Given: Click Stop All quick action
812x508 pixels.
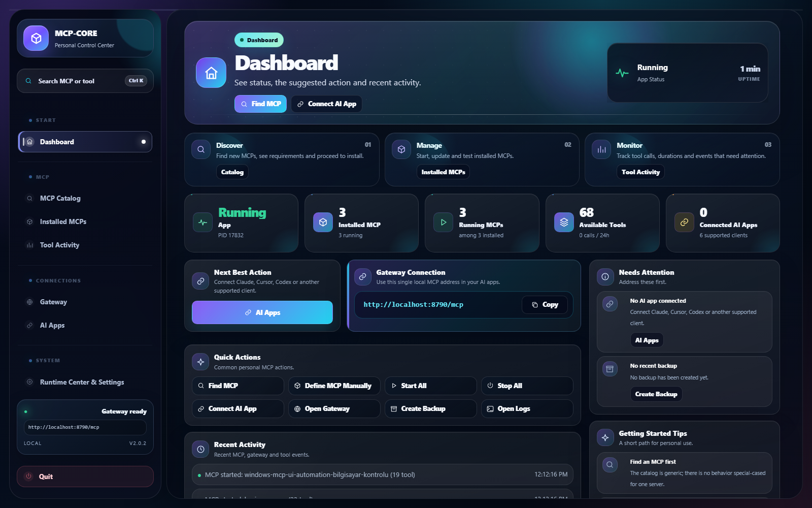Looking at the screenshot, I should 527,386.
